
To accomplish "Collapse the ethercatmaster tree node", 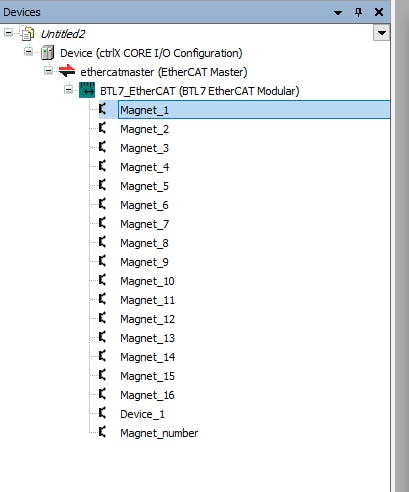I will pyautogui.click(x=48, y=71).
